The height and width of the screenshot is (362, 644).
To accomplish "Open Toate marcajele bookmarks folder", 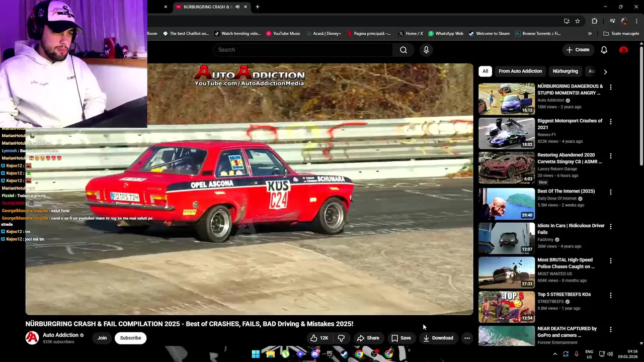I will click(x=621, y=34).
